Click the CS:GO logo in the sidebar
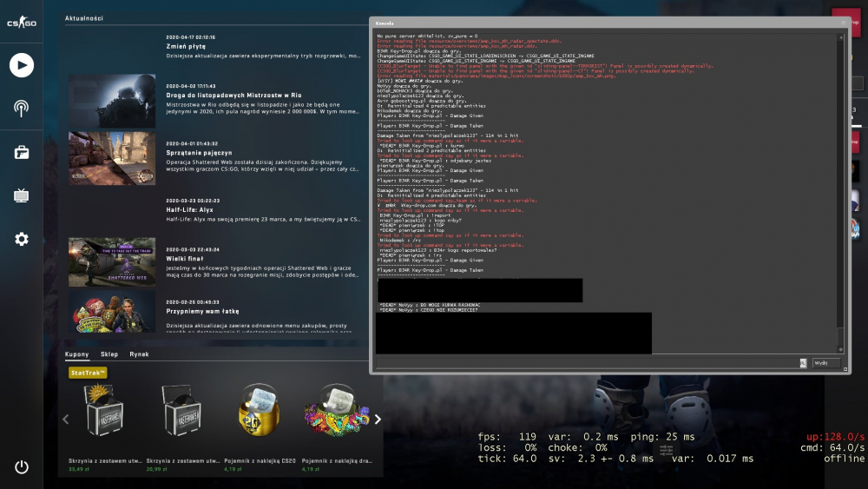Screen dimensions: 868x489 click(x=22, y=22)
